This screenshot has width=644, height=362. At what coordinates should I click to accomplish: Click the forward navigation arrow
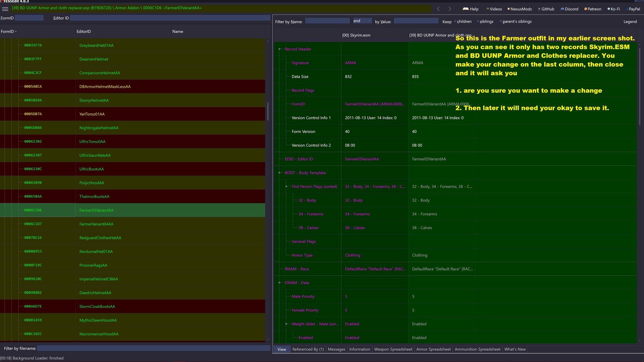point(450,9)
